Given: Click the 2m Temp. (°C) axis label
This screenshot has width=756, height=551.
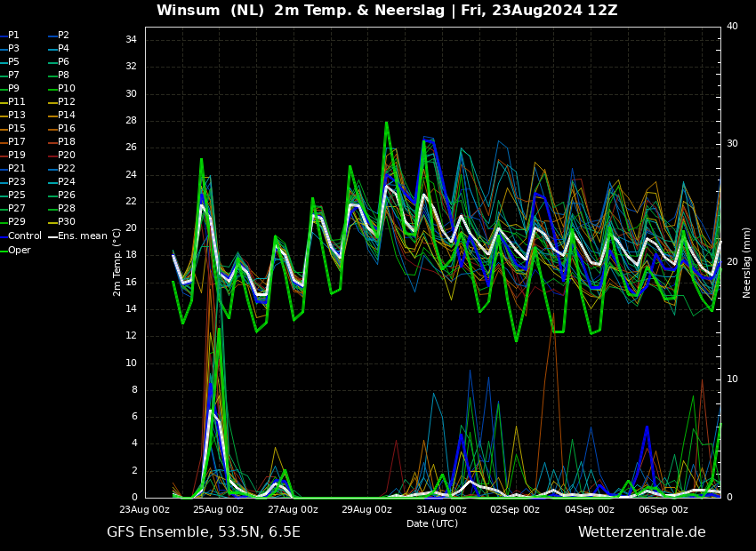Looking at the screenshot, I should (x=117, y=262).
